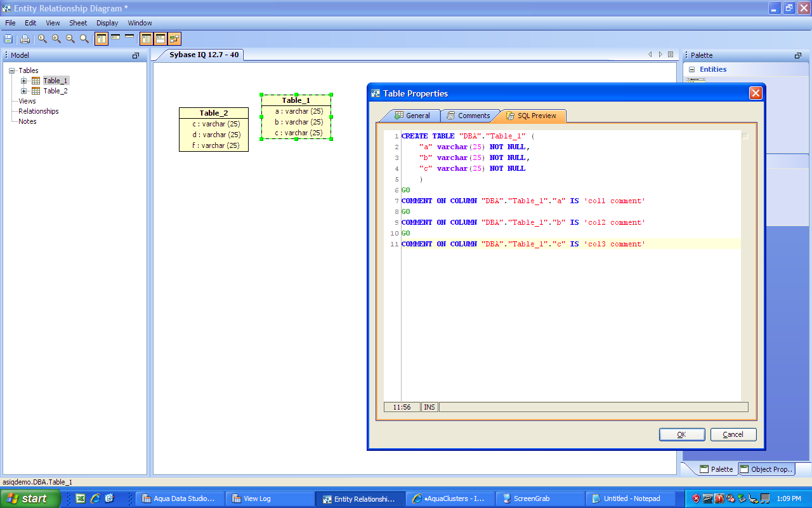Switch to the Object Prop.. bottom tab
Screen dimensions: 812x508
click(766, 469)
